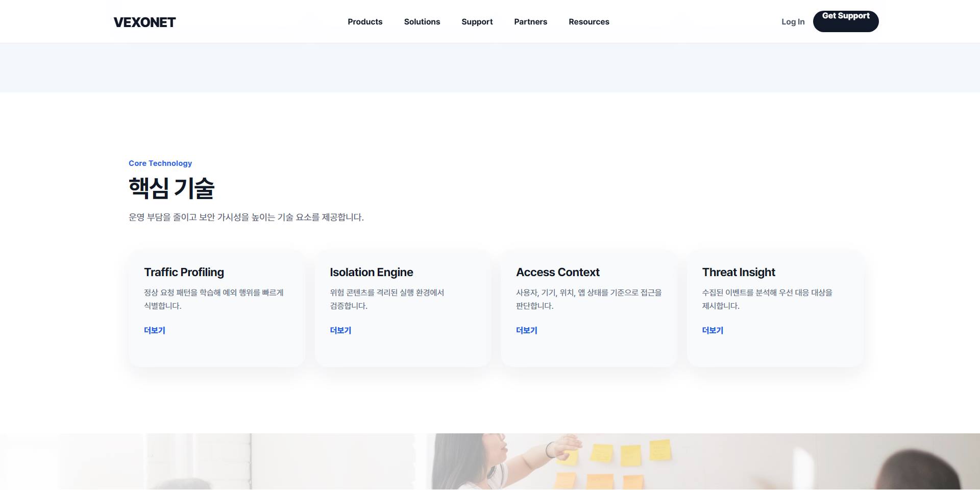
Task: Click the 운영 부담을 줄이고 subtitle text
Action: point(246,217)
